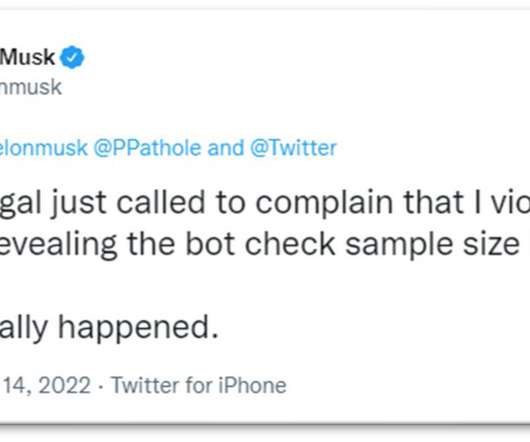This screenshot has height=442, width=530.
Task: Select the word "complain" in the tweet
Action: (x=324, y=204)
